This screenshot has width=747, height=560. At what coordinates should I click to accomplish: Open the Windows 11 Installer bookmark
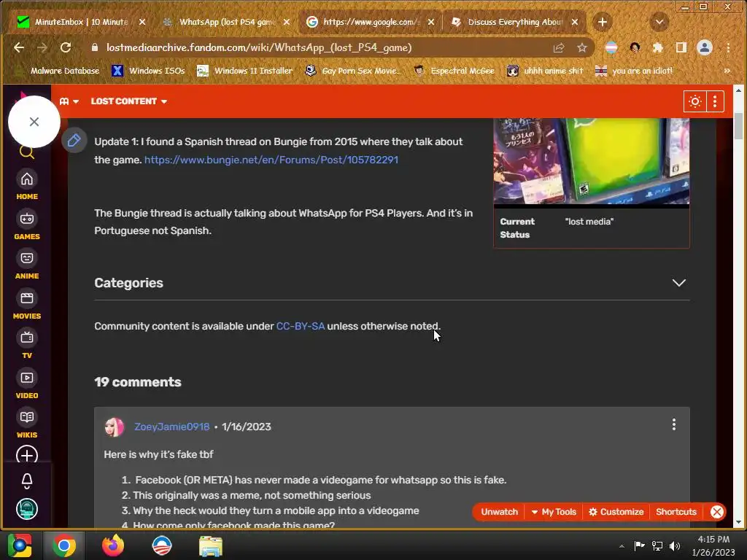pos(245,71)
